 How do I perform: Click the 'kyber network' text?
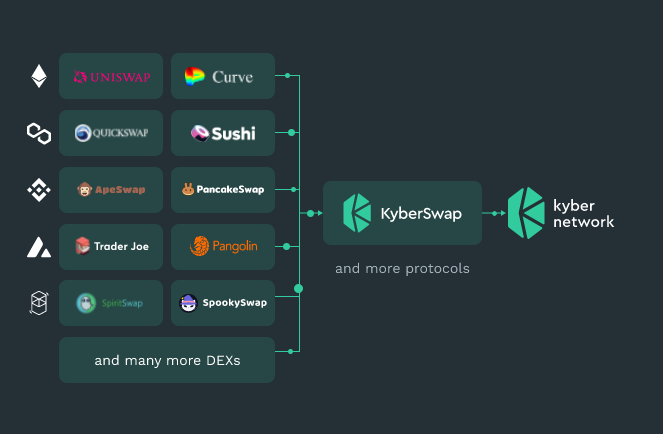click(x=584, y=214)
